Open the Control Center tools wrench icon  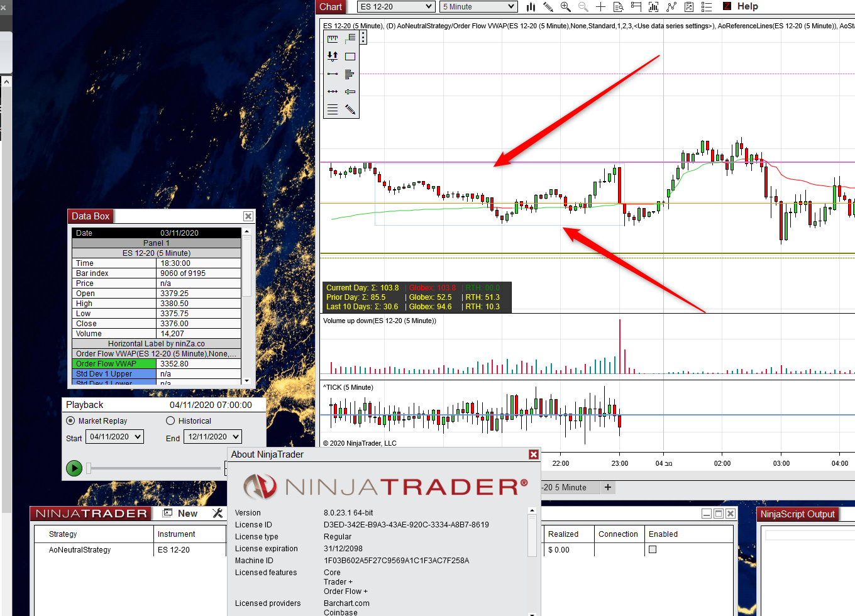218,514
